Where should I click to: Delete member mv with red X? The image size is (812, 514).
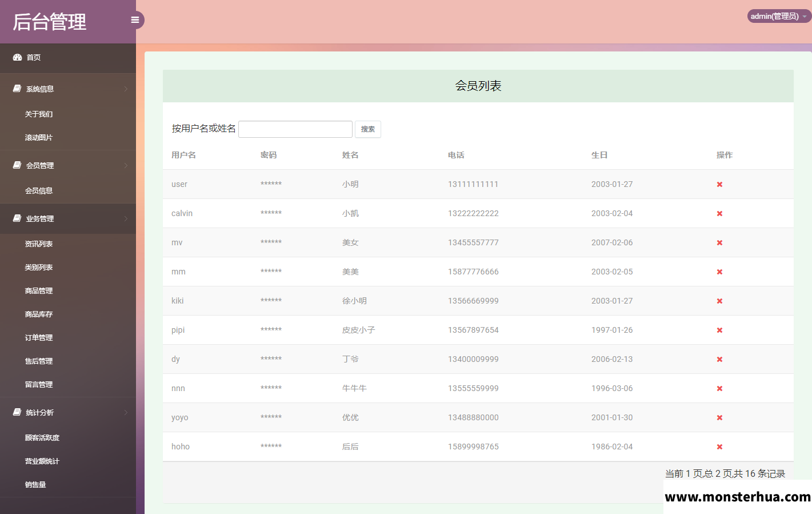(719, 242)
